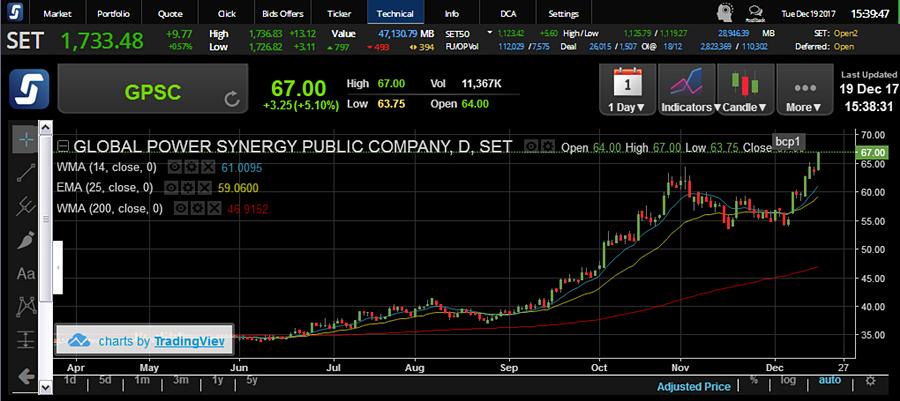Screen dimensions: 900x401
Task: Open settings for WMA 200 indicator
Action: (196, 208)
